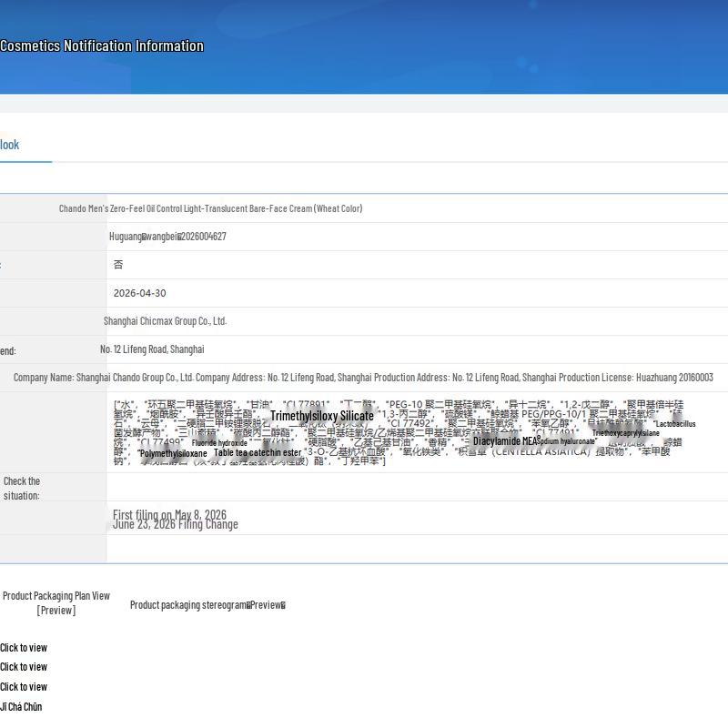This screenshot has height=728, width=728.
Task: Click "Lactobacillus" in the ingredient list
Action: (674, 424)
